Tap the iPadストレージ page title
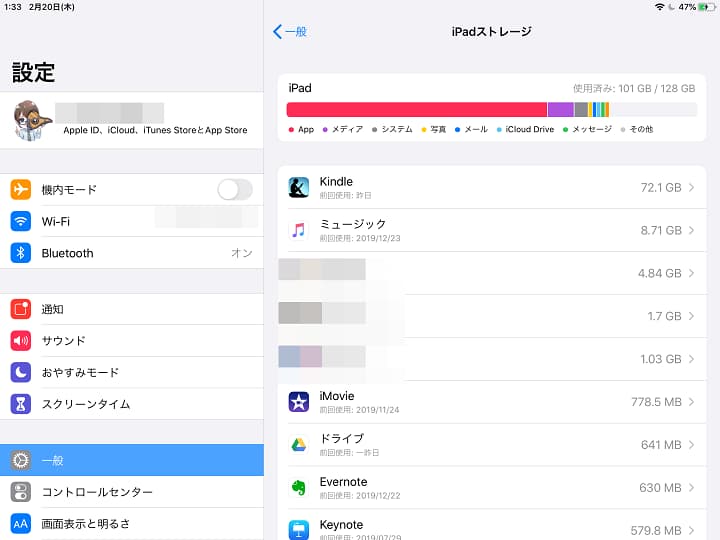Screen dimensions: 720x540 point(491,32)
